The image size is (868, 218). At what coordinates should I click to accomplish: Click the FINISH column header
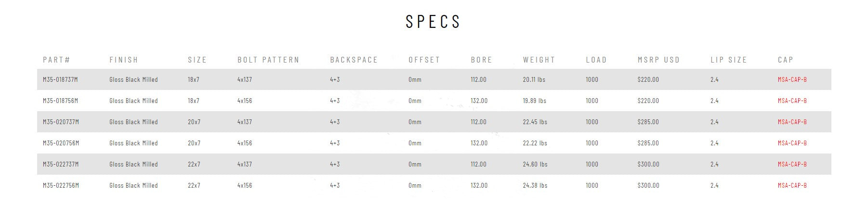124,60
